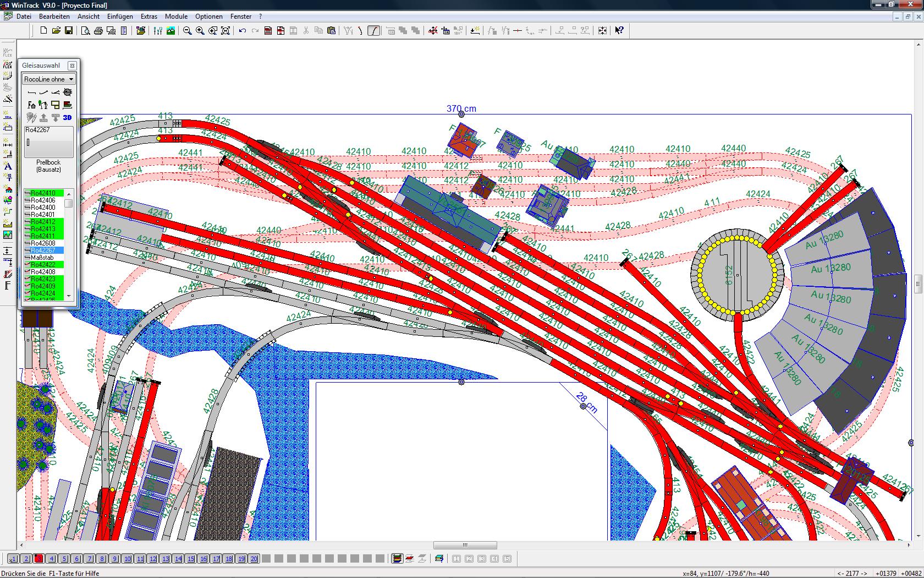Viewport: 924px width, 578px height.
Task: Click the landscape picture icon in toolbar
Action: [x=171, y=31]
